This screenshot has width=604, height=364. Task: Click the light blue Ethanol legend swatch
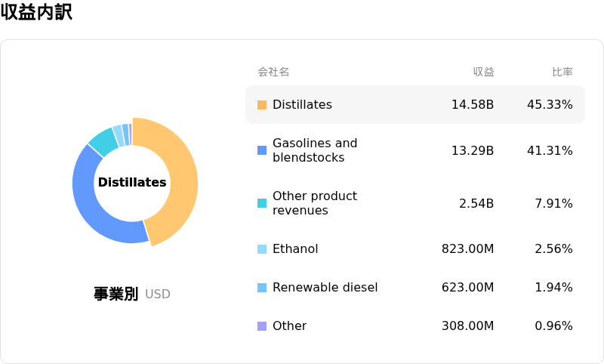262,249
